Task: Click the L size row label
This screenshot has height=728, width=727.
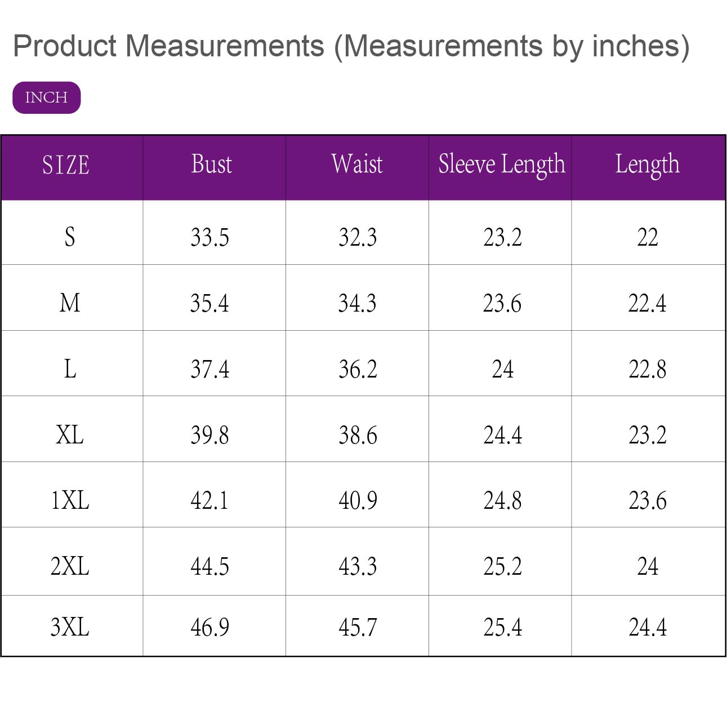Action: tap(70, 369)
